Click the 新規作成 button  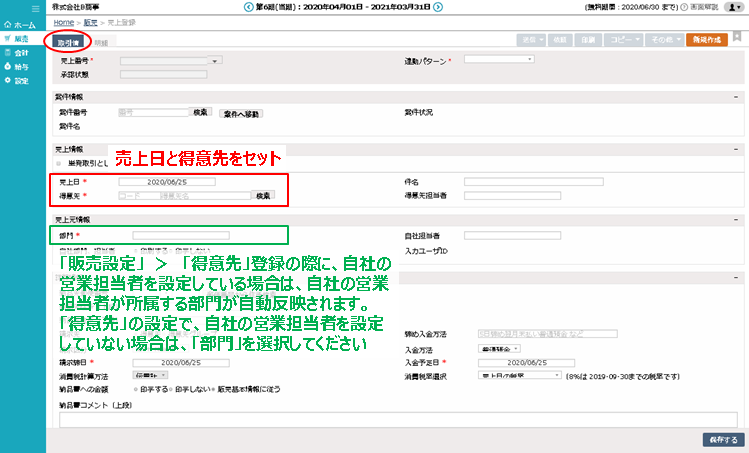pos(707,40)
